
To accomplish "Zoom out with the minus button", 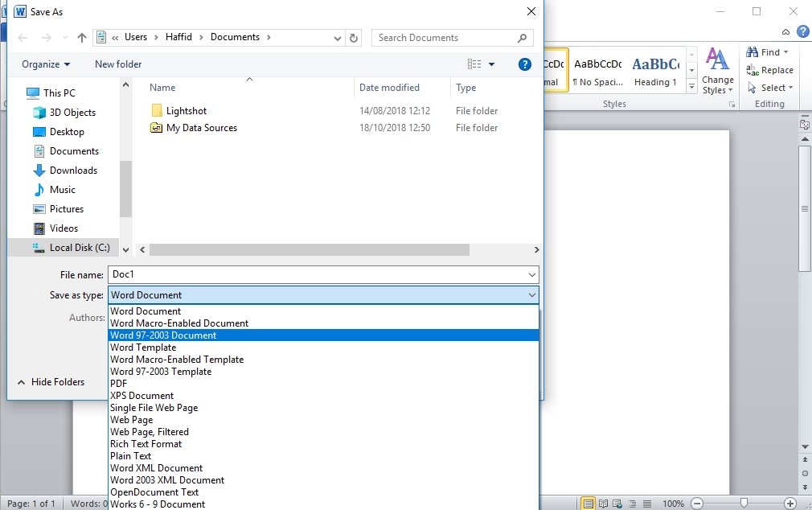I will pos(698,504).
